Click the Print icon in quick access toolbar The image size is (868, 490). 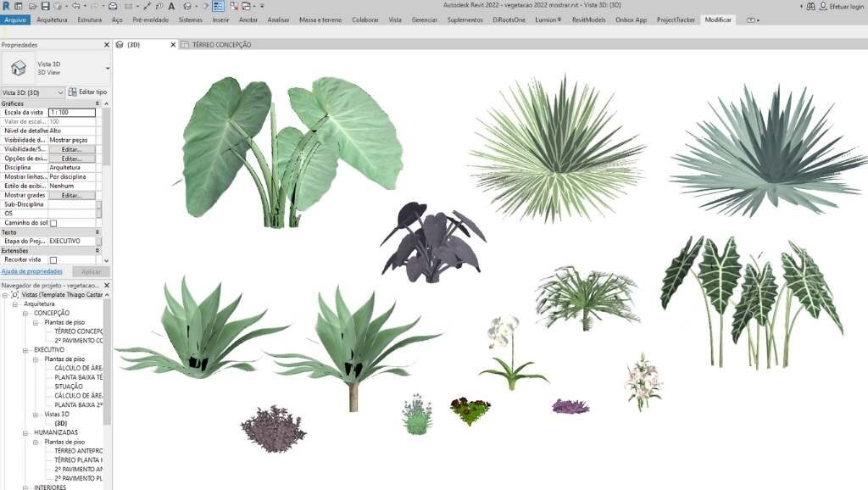113,6
